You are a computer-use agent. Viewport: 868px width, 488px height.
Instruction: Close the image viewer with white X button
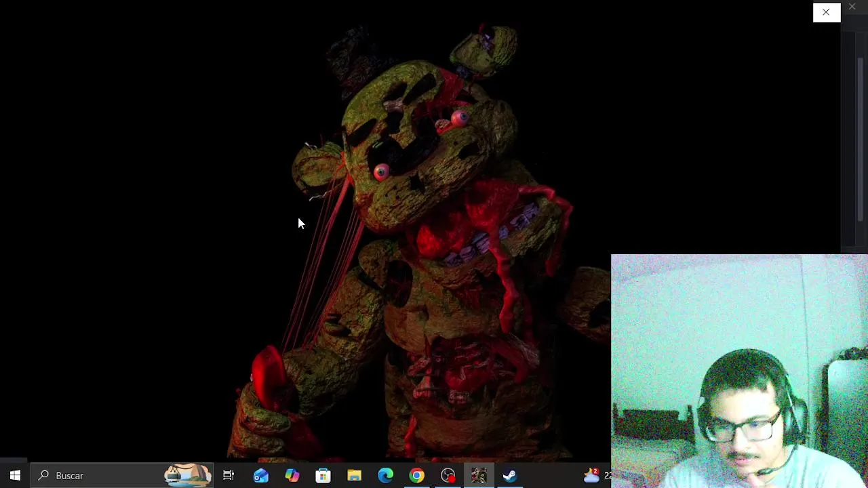(827, 12)
